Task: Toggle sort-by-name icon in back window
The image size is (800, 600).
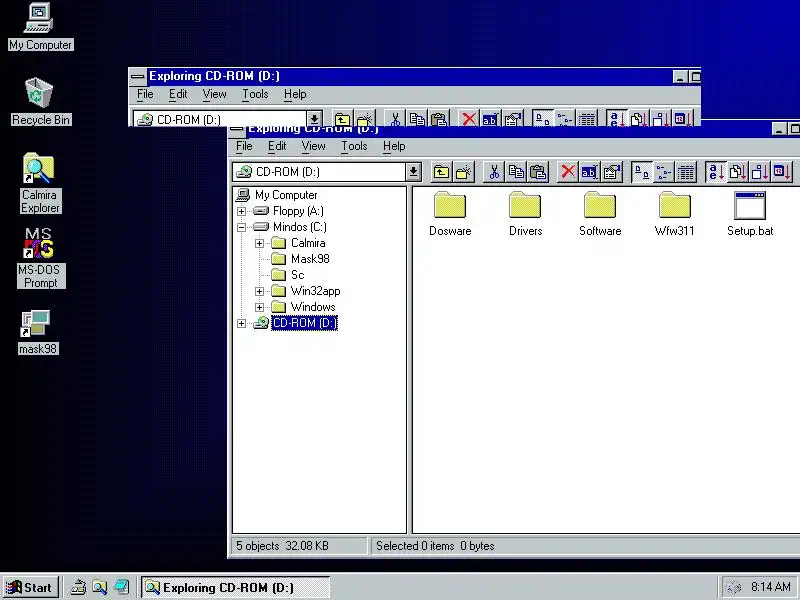Action: click(x=617, y=119)
